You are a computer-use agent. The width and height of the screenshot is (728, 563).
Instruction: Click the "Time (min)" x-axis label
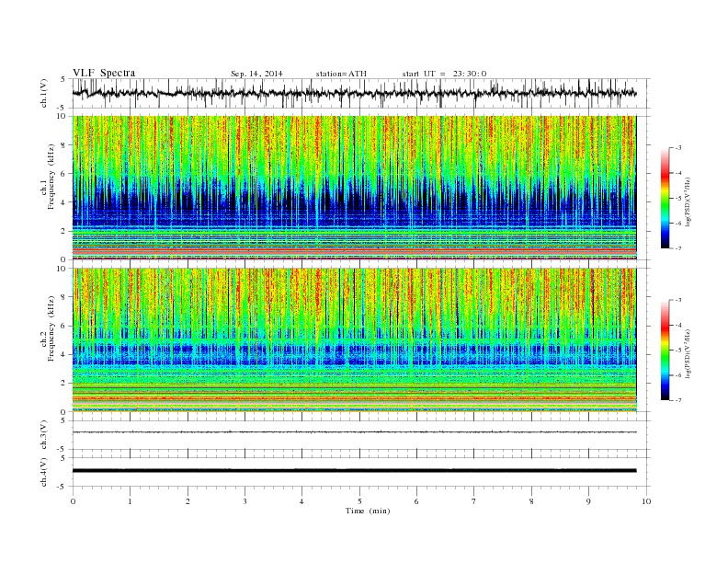click(x=368, y=511)
